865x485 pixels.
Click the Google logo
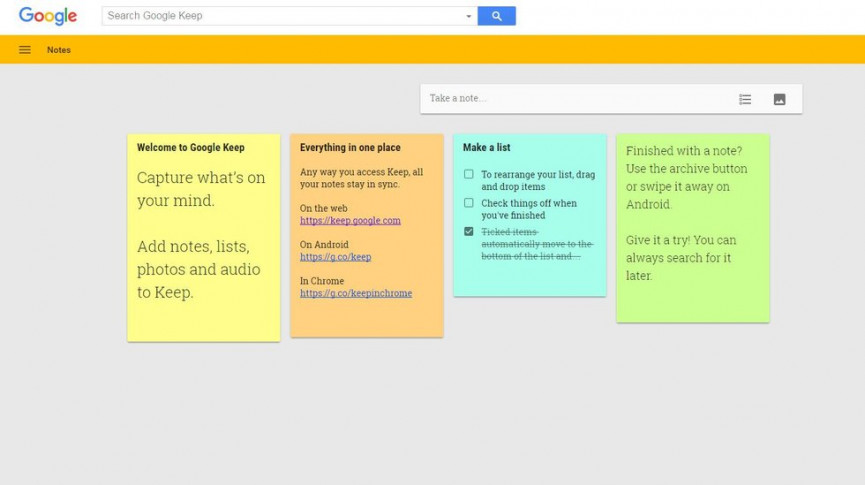coord(48,16)
